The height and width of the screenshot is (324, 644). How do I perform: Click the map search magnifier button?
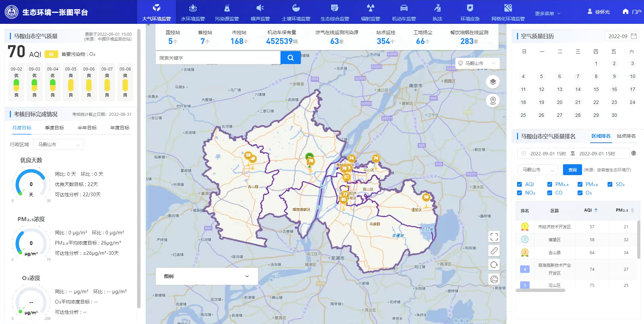coord(290,58)
